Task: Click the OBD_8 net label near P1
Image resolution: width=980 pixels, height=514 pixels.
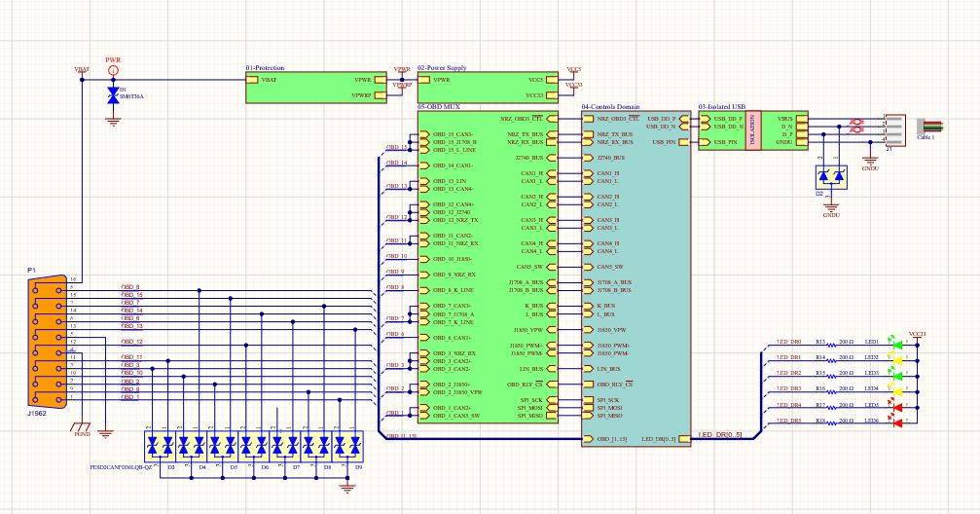Action: coord(130,287)
